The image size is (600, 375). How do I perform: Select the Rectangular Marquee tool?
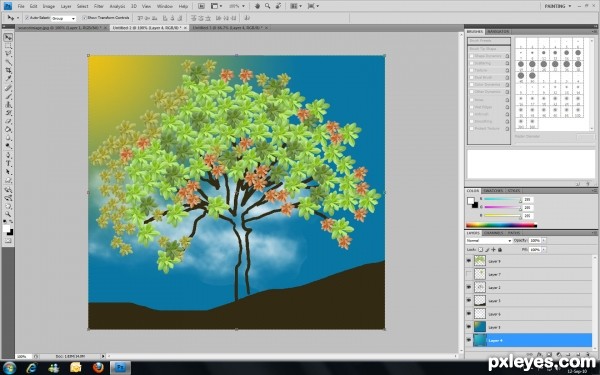click(8, 46)
